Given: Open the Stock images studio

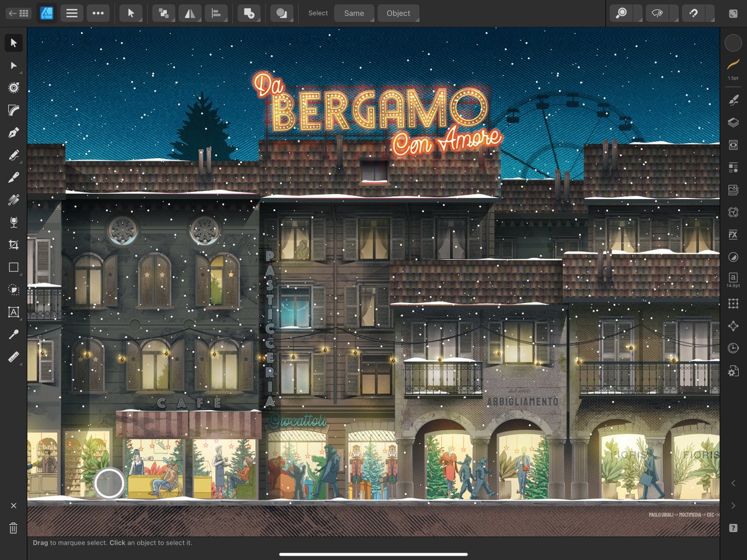Looking at the screenshot, I should pyautogui.click(x=733, y=190).
